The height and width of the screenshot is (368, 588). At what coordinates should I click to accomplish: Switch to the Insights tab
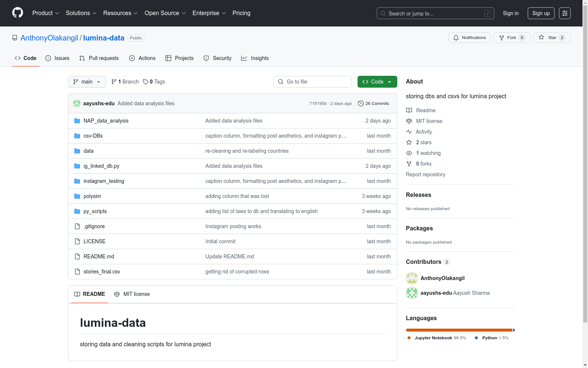click(x=255, y=58)
